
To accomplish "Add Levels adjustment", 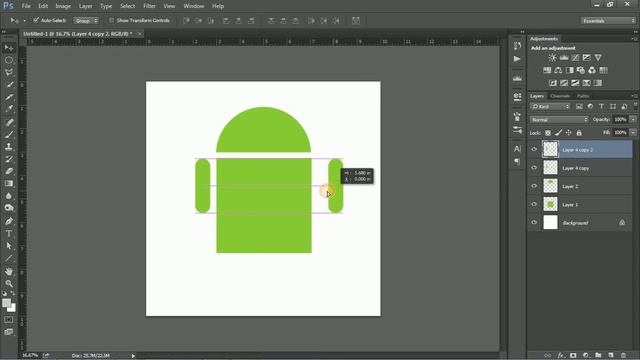I will 564,58.
